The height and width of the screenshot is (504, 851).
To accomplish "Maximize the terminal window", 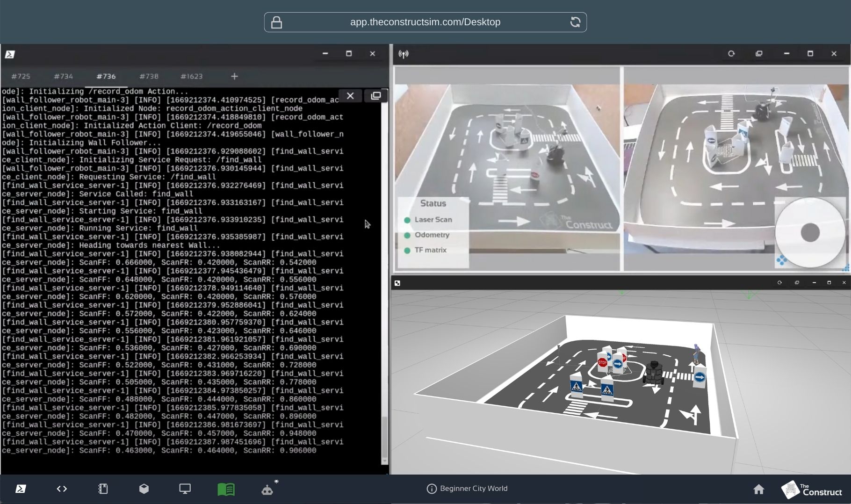I will tap(349, 54).
